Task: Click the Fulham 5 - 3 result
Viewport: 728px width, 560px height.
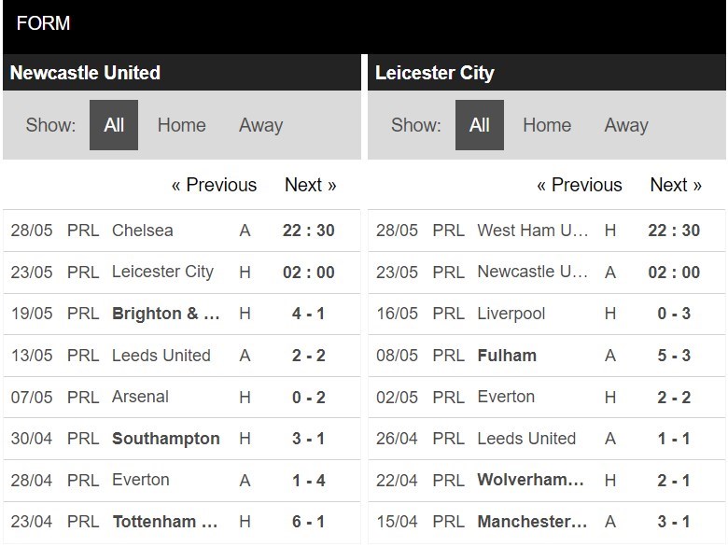Action: pos(674,356)
